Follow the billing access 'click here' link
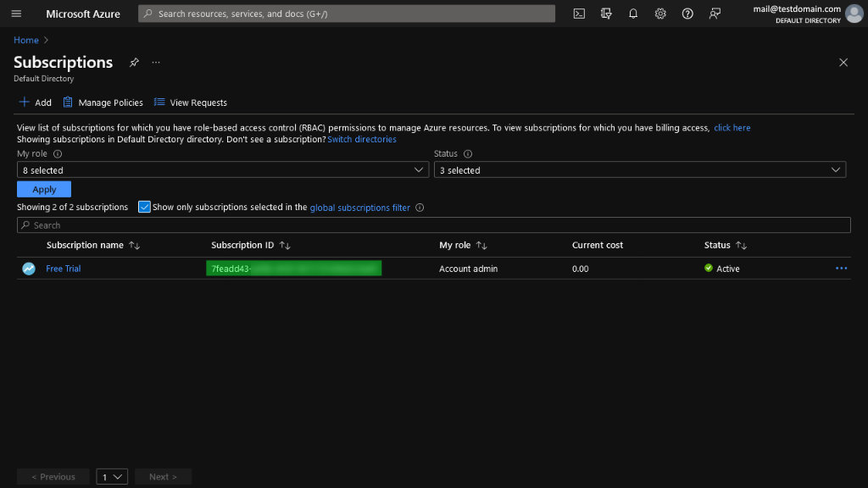This screenshot has height=488, width=868. tap(732, 128)
